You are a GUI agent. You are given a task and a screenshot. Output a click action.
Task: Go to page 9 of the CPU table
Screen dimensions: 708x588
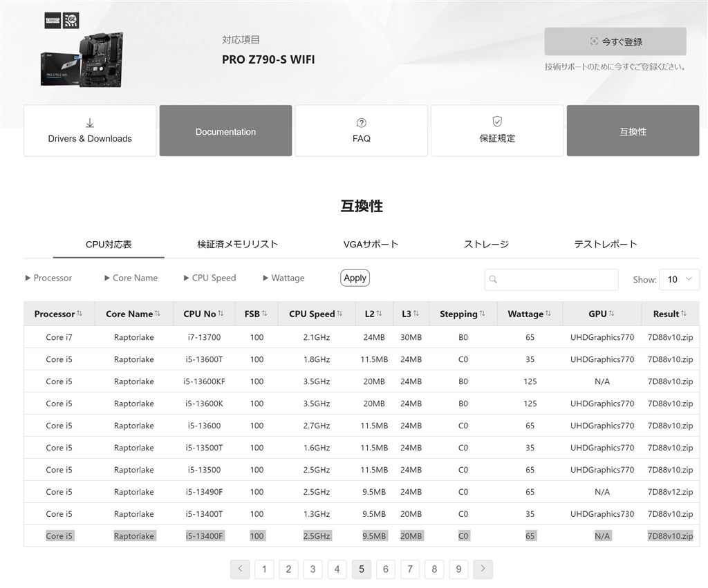pyautogui.click(x=458, y=569)
